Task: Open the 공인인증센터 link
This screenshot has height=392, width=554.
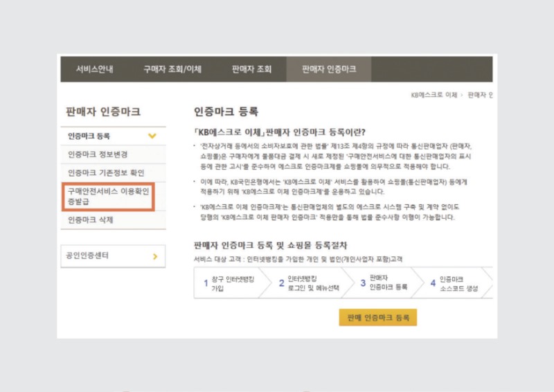Action: (88, 256)
